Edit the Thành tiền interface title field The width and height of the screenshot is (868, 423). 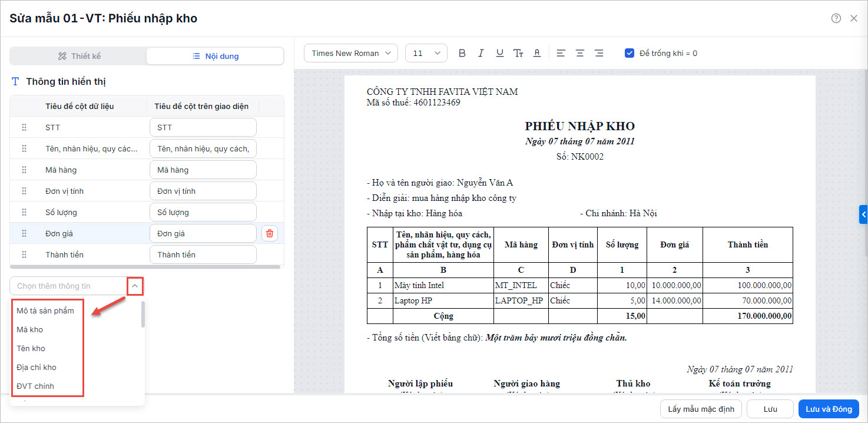tap(203, 255)
